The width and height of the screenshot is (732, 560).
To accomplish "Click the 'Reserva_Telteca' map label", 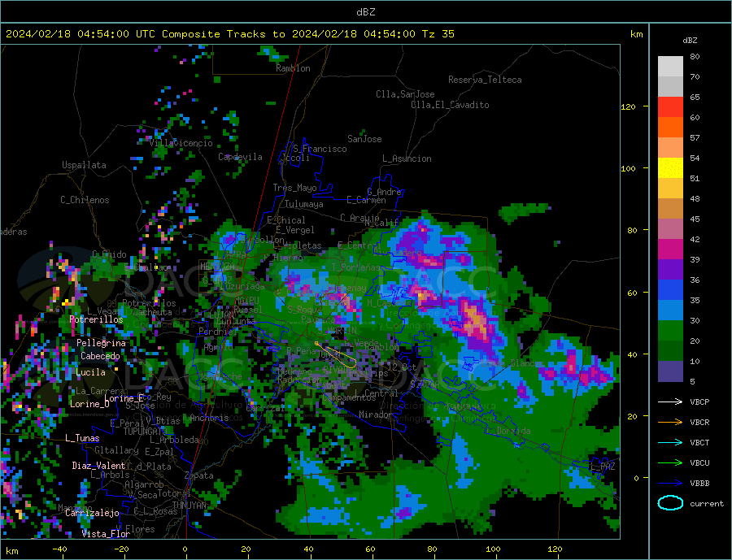I will 485,80.
